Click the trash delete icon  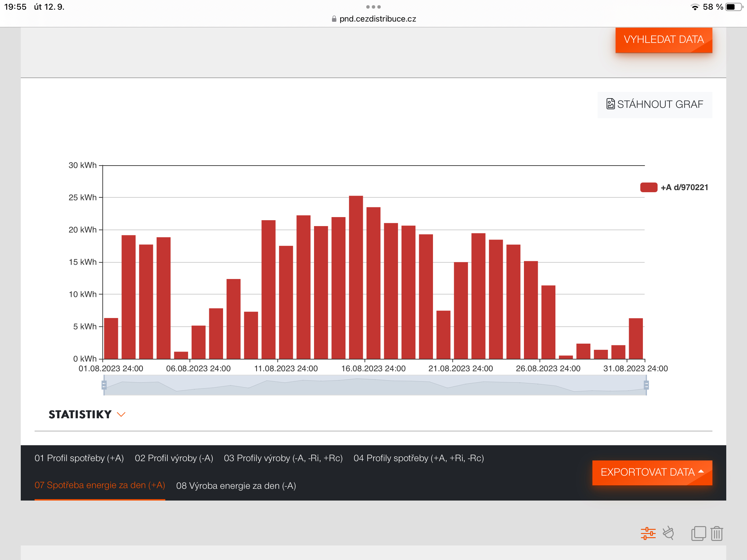[x=717, y=533]
